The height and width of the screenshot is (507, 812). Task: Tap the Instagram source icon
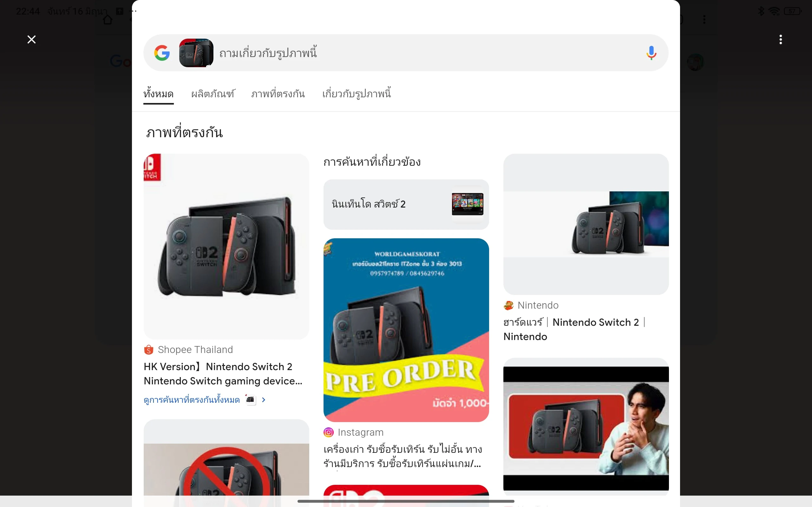[x=329, y=432]
